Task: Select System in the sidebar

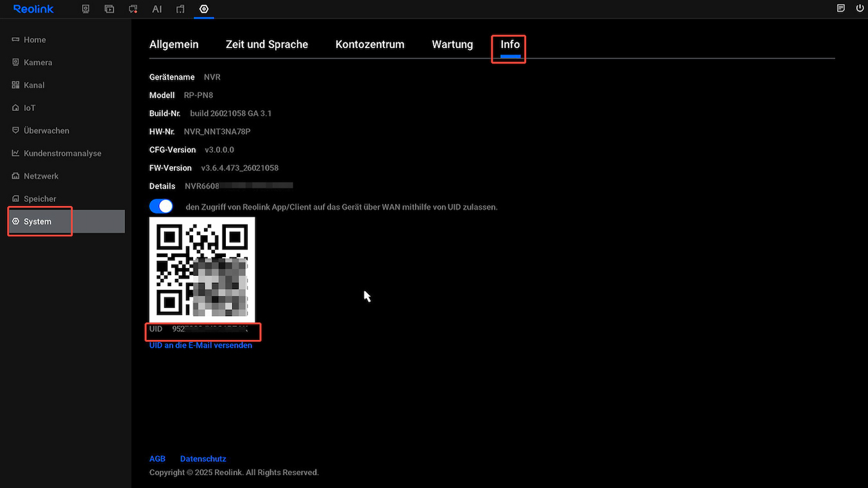Action: click(x=65, y=221)
